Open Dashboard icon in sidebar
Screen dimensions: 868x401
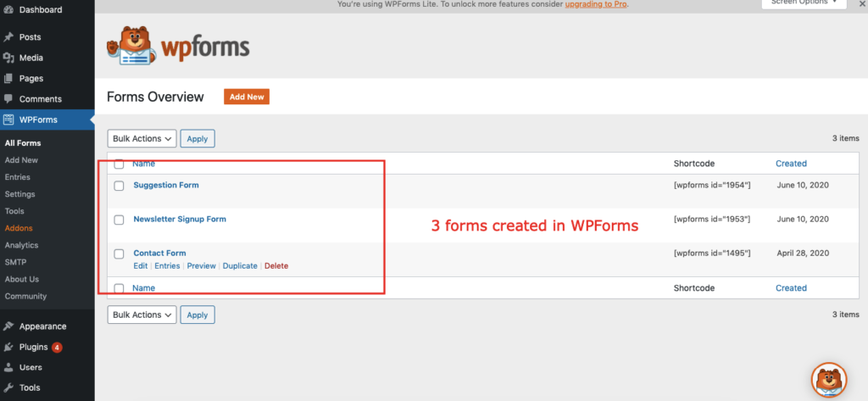point(8,10)
